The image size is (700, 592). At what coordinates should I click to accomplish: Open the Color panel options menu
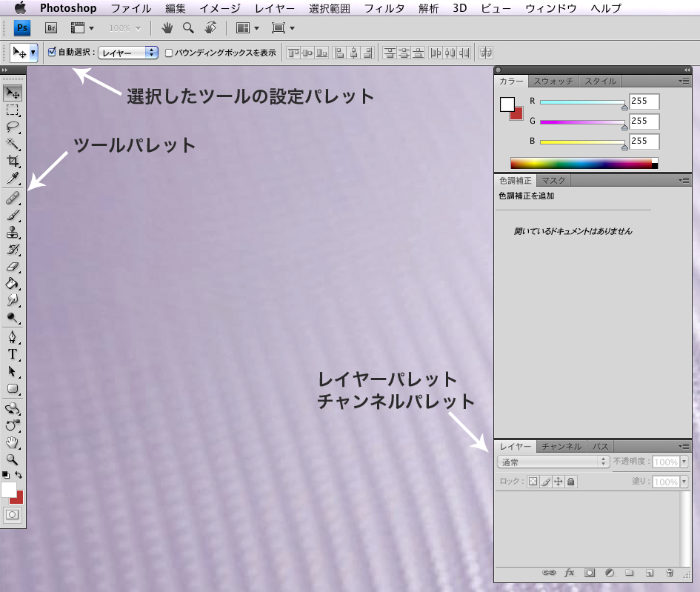[x=683, y=81]
